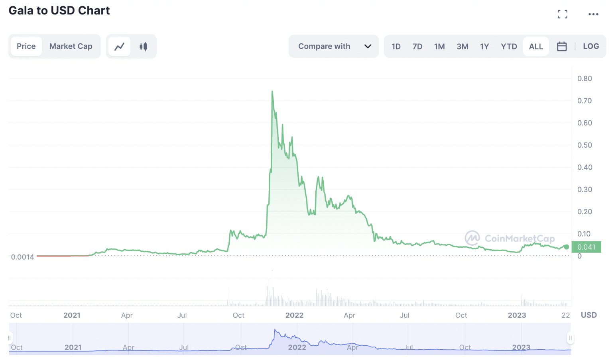Click the CoinMarketCap watermark logo
This screenshot has width=614, height=364.
[472, 238]
